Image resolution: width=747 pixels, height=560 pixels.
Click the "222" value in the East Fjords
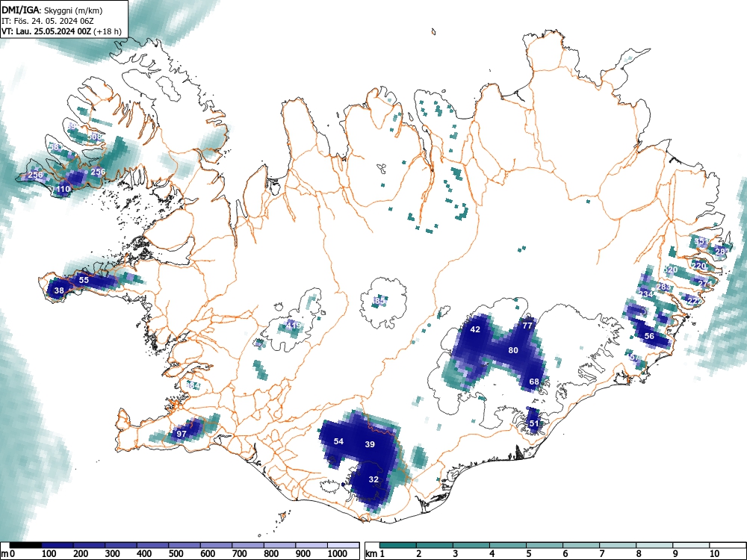point(695,302)
